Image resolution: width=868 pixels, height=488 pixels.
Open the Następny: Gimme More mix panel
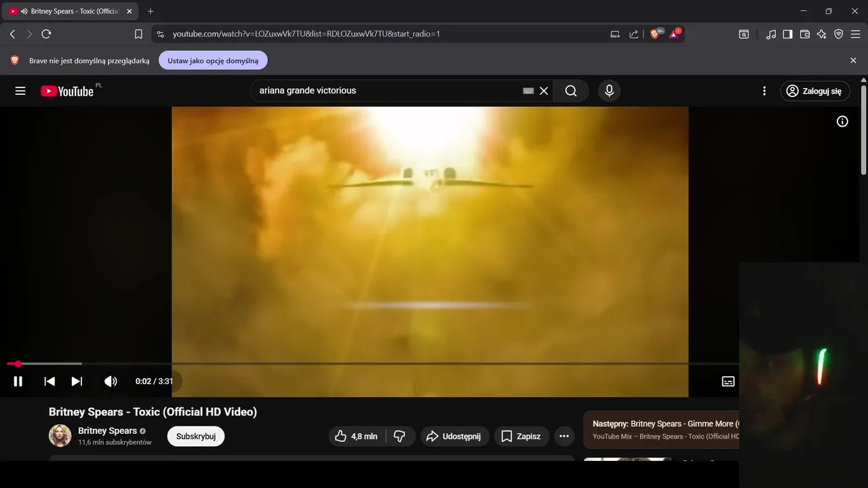pyautogui.click(x=662, y=430)
